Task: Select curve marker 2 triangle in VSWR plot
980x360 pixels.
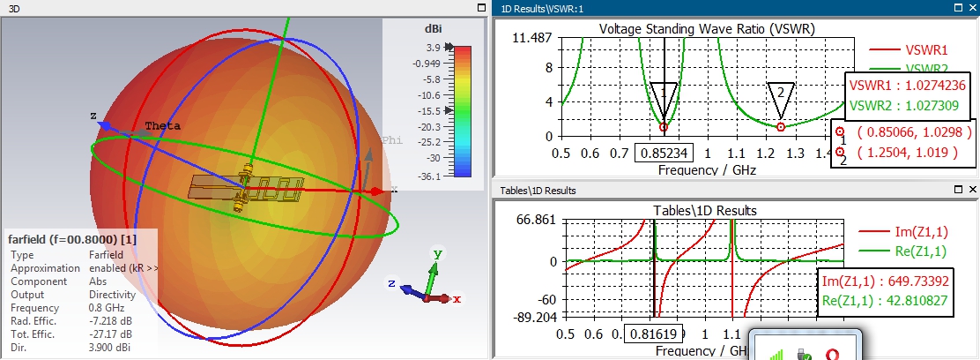Action: [780, 99]
